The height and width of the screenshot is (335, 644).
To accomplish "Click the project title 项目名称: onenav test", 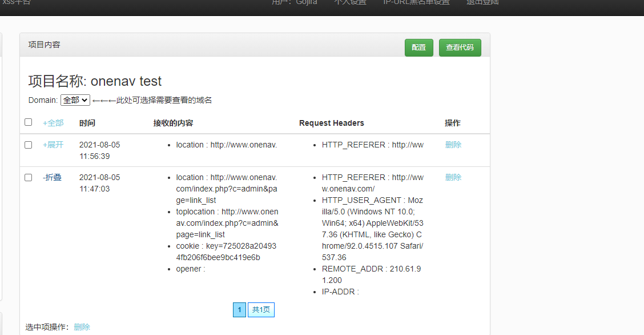I will pos(95,81).
